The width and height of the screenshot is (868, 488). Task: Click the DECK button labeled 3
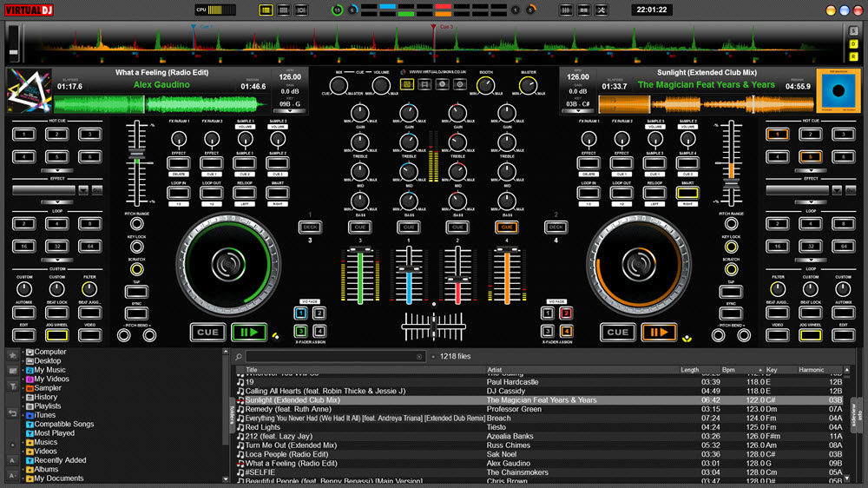310,228
